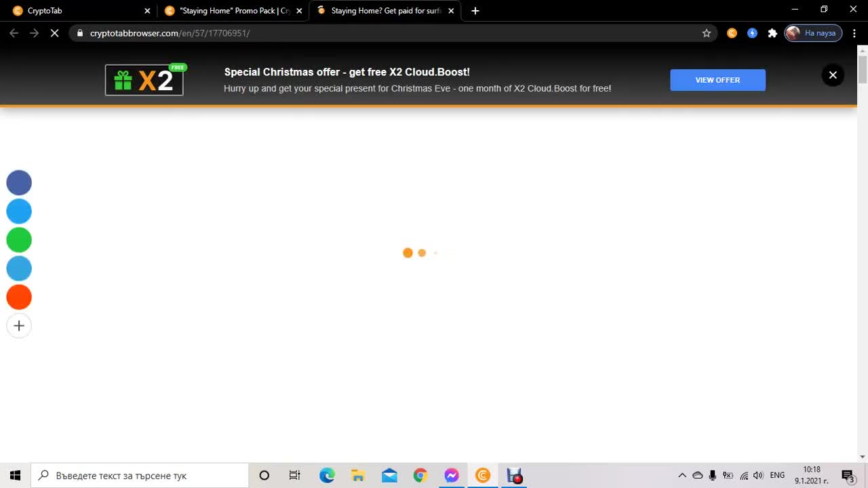Dismiss the Christmas offer banner
Screen dimensions: 868x488
833,75
